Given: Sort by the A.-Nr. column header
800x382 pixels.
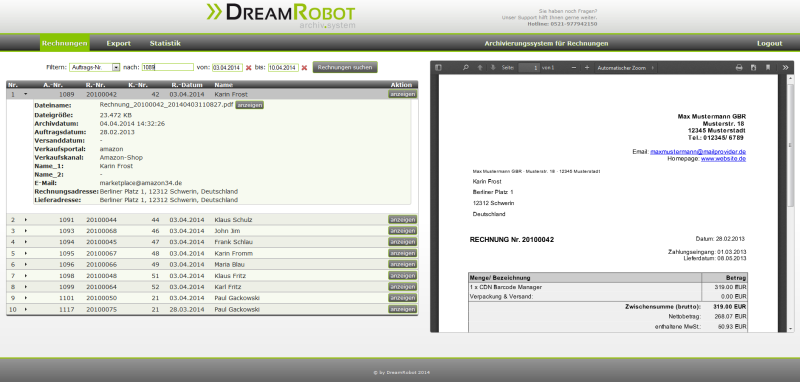Looking at the screenshot, I should pyautogui.click(x=54, y=85).
